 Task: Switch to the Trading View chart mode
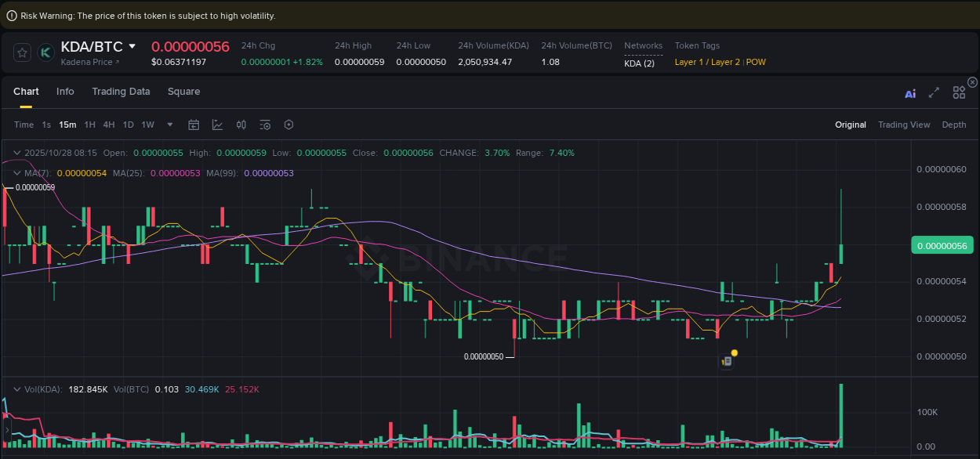904,125
